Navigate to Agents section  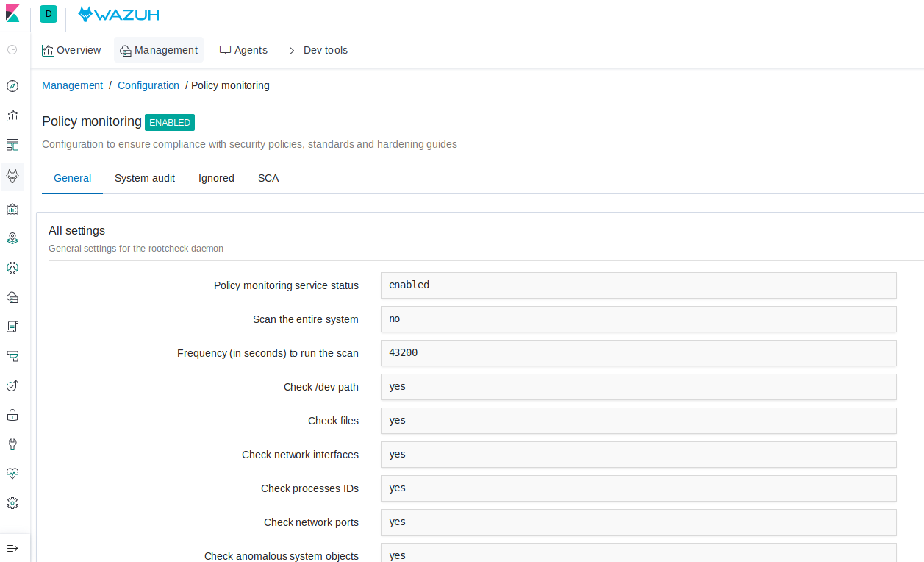click(243, 50)
